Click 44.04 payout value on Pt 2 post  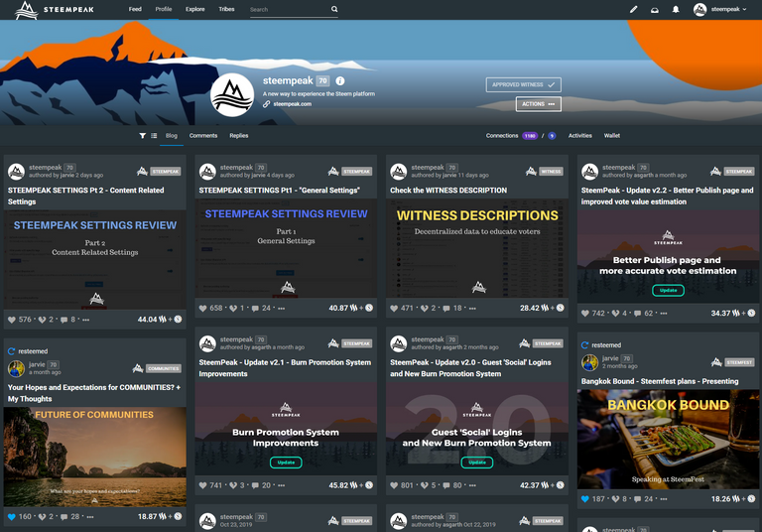[147, 320]
